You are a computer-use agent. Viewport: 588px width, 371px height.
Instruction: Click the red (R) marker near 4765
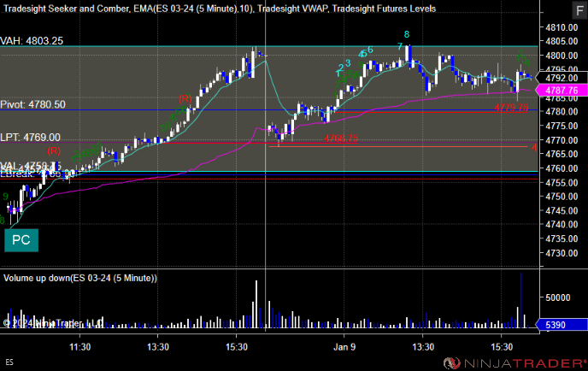[x=54, y=150]
